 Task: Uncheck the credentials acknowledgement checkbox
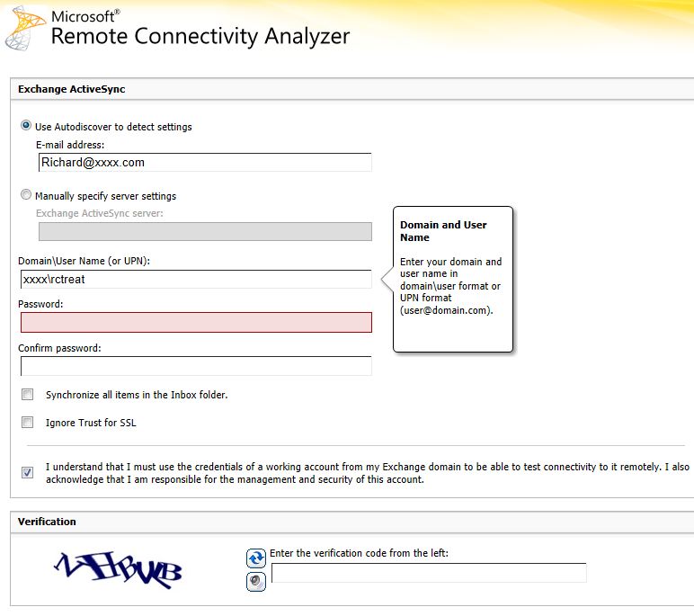(x=28, y=472)
